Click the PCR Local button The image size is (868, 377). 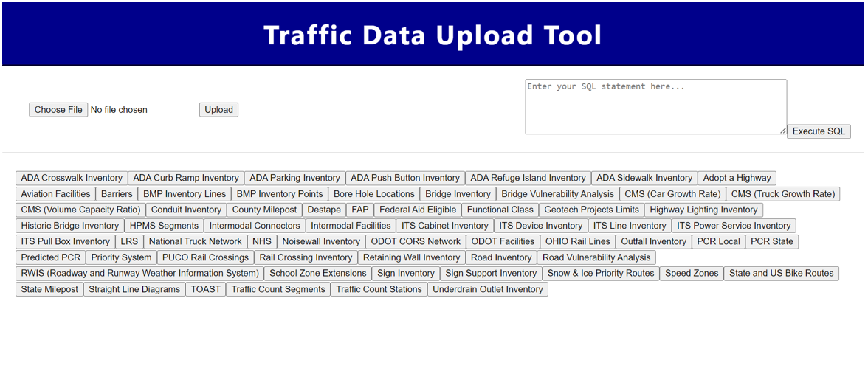719,242
